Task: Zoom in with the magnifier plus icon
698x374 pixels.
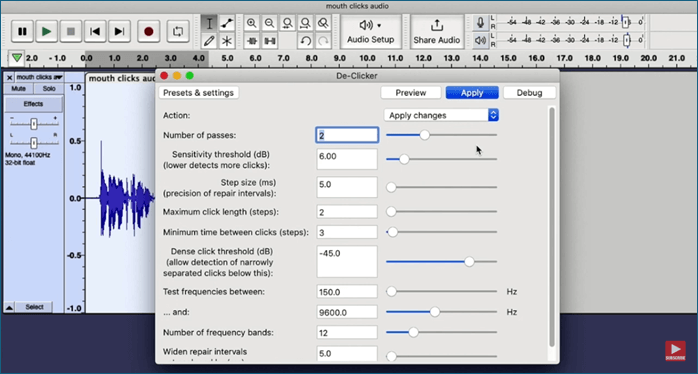Action: [x=252, y=23]
